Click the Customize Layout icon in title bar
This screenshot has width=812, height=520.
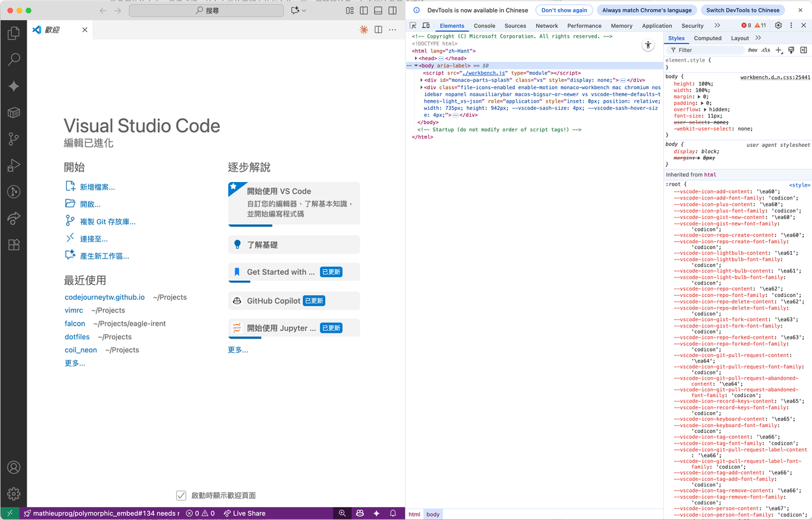350,10
